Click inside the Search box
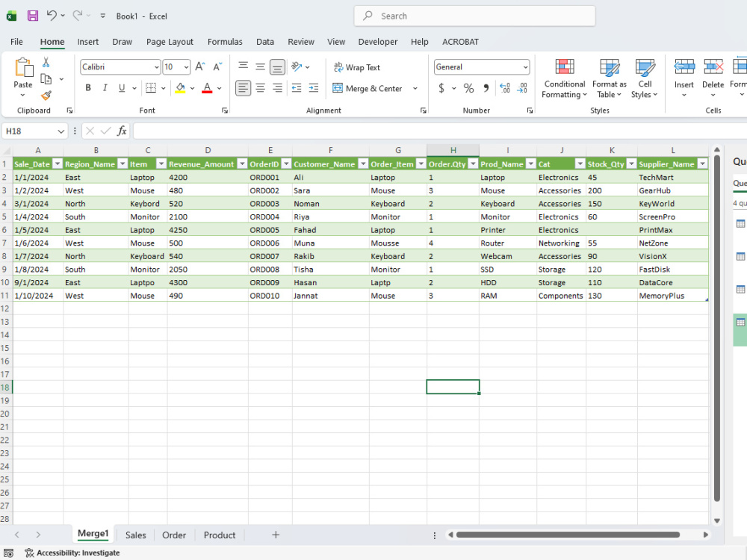 click(474, 16)
